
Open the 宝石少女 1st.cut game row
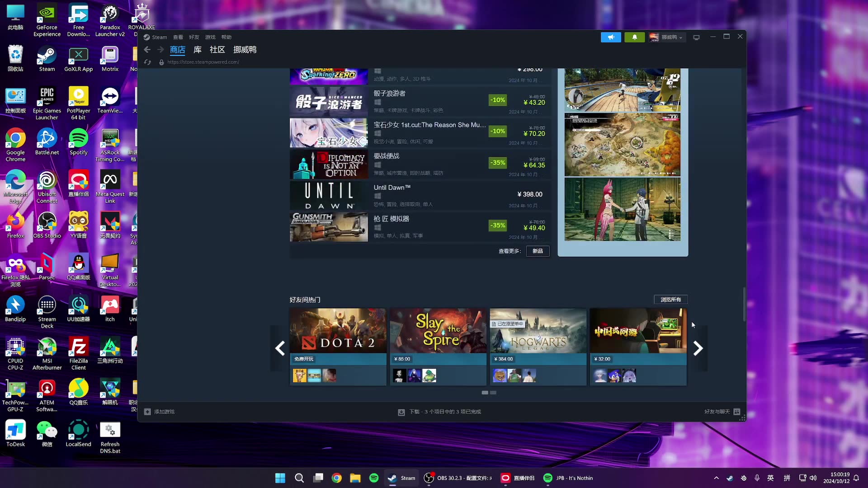(x=420, y=133)
